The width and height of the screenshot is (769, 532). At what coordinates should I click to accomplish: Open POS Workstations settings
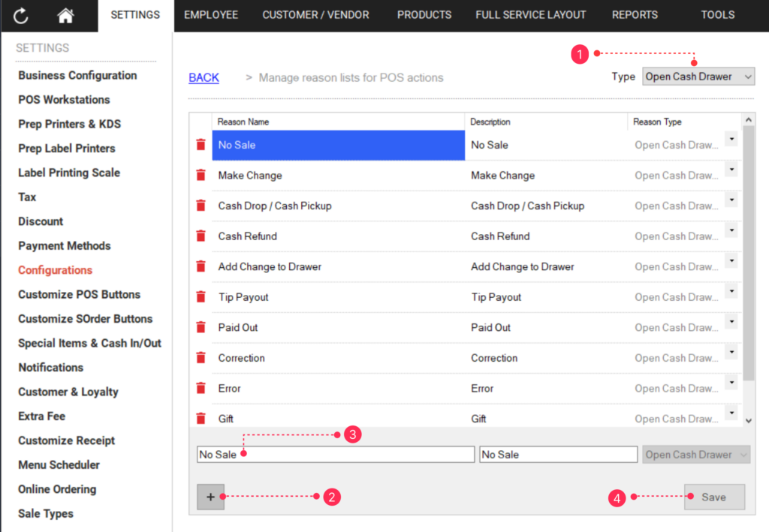[x=65, y=100]
